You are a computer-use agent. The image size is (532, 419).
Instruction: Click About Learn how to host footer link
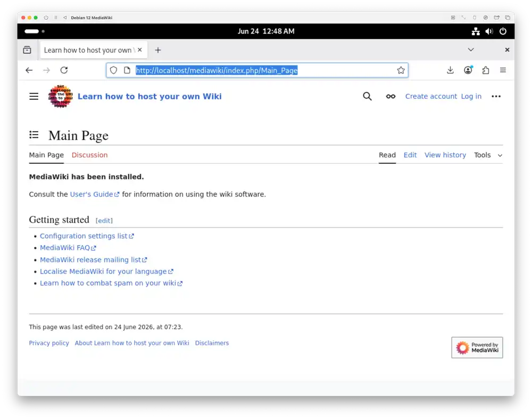(x=132, y=343)
